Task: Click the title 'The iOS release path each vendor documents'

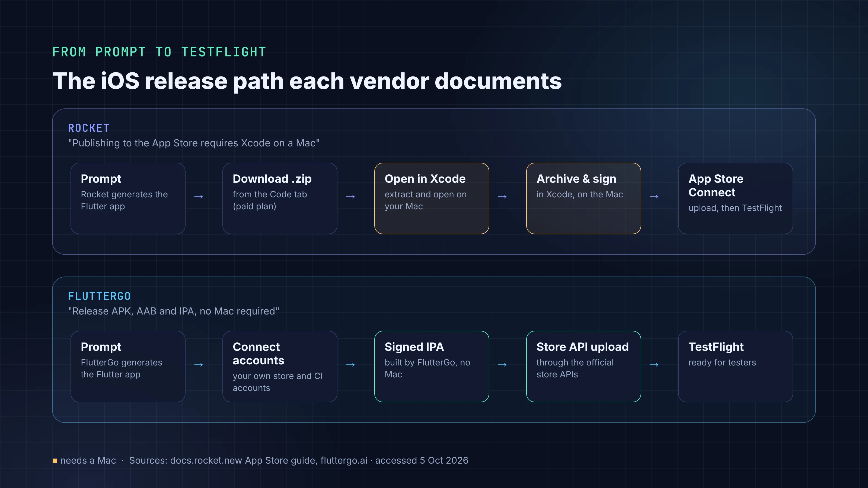Action: [x=307, y=81]
